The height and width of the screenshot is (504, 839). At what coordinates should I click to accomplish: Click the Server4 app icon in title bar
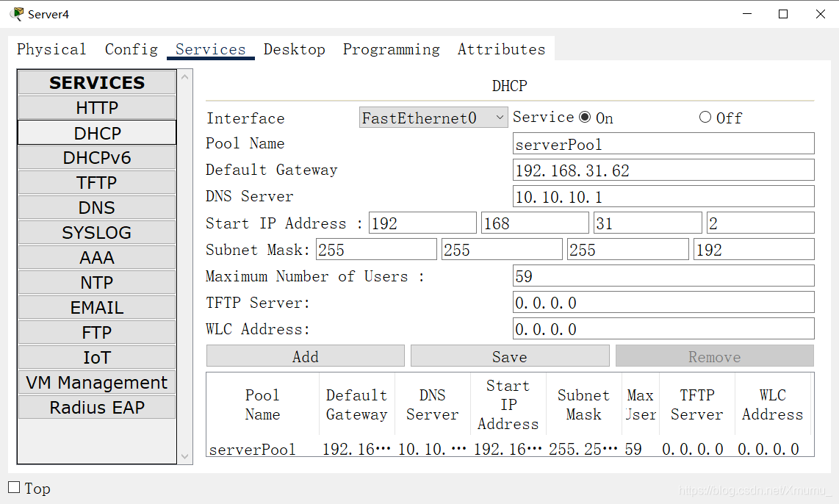point(17,14)
